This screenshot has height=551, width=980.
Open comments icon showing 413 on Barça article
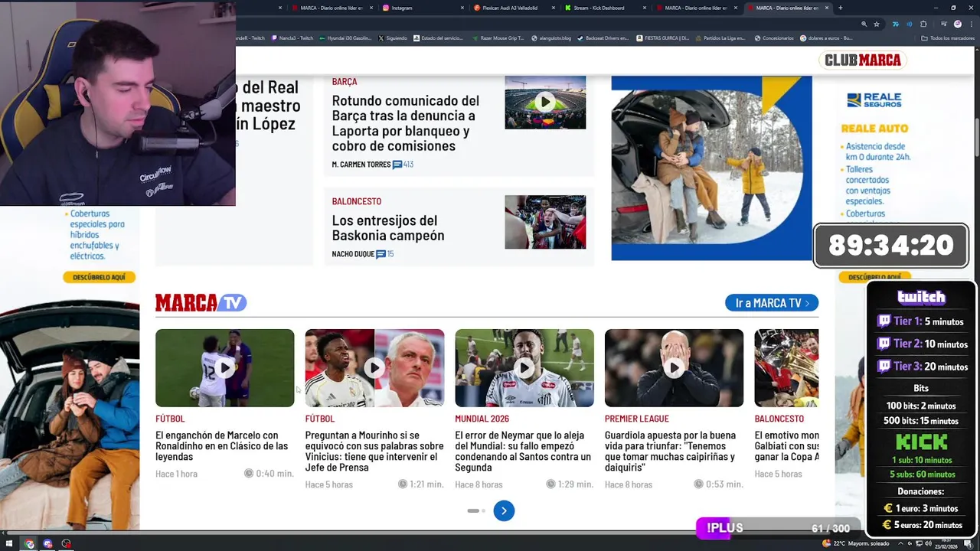397,165
